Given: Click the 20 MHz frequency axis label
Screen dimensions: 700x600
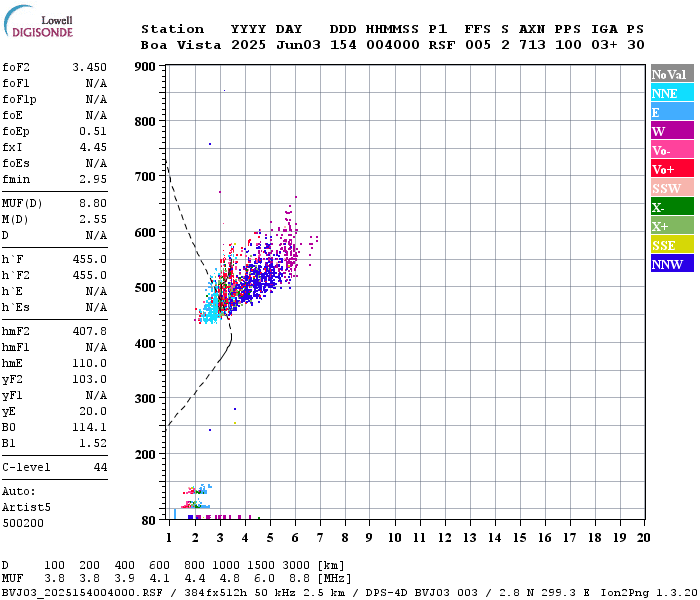Looking at the screenshot, I should tap(643, 538).
